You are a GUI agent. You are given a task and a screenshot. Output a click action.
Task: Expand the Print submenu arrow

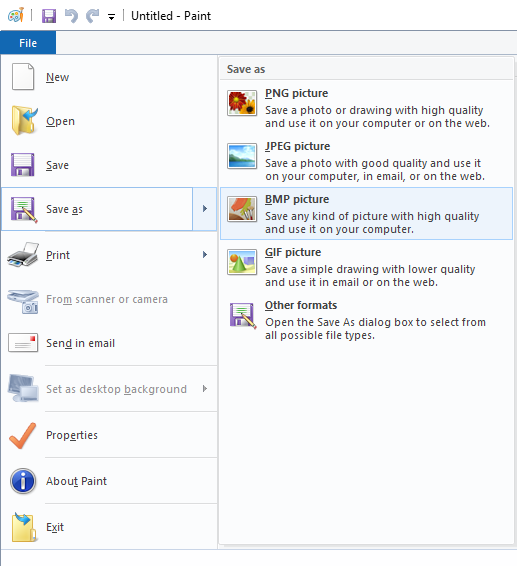click(205, 255)
